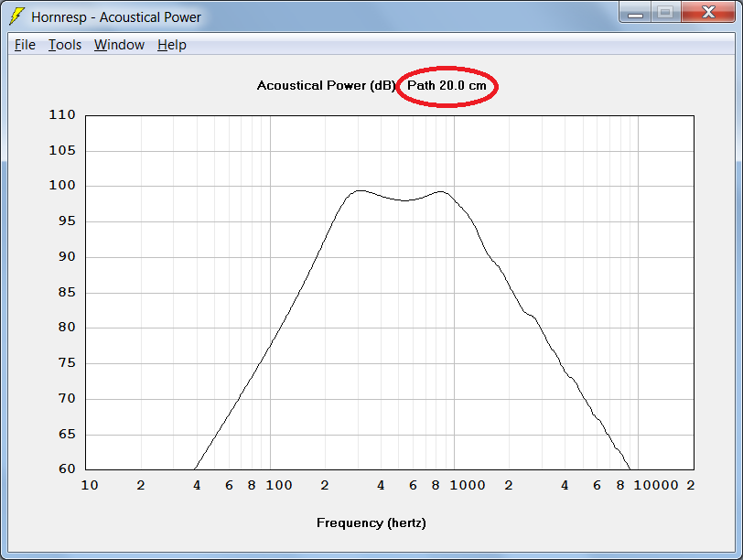
Task: Click the first 100 label on the frequency axis
Action: 278,485
